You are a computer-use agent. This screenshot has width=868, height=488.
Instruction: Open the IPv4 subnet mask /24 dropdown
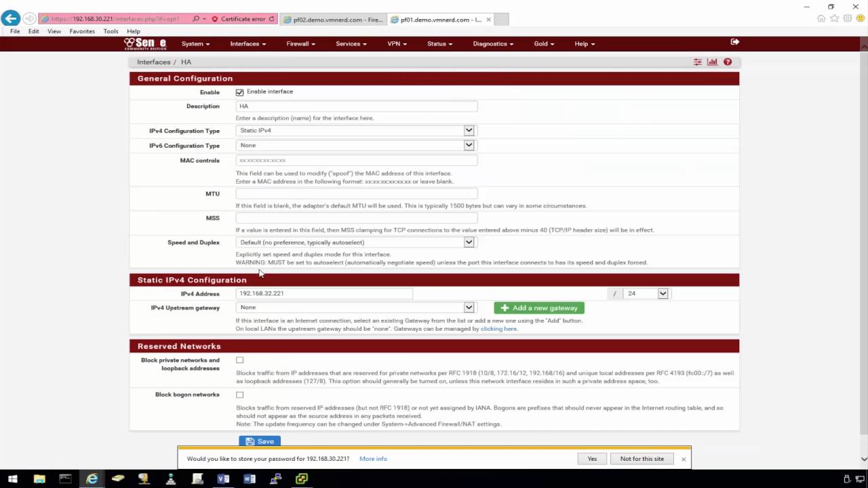pyautogui.click(x=646, y=293)
